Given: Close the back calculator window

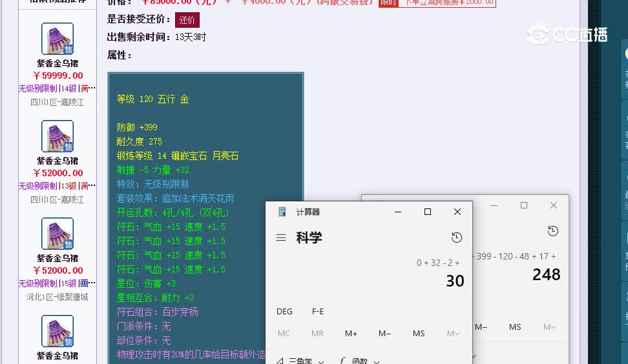Looking at the screenshot, I should pos(554,205).
